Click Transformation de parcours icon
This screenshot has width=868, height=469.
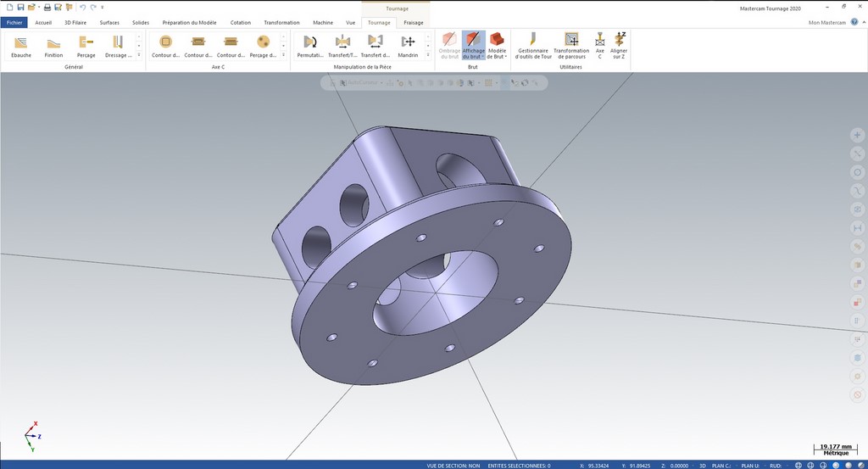pyautogui.click(x=571, y=45)
